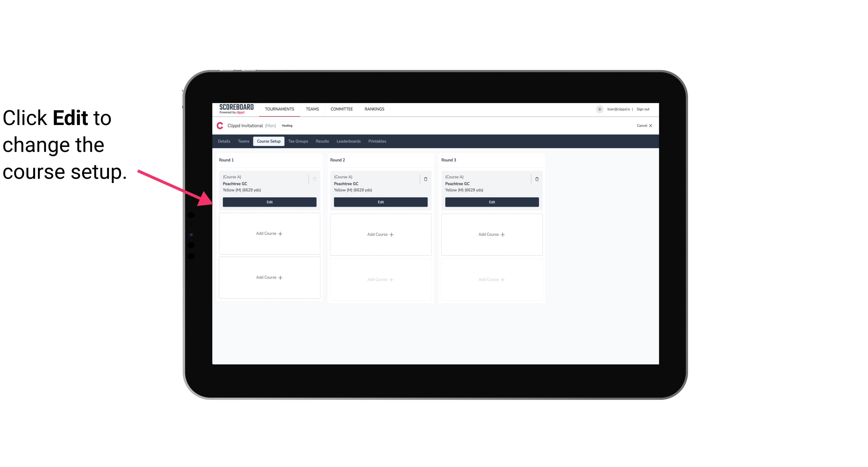Click the Details tab
Screen dimensions: 868x467
[225, 141]
